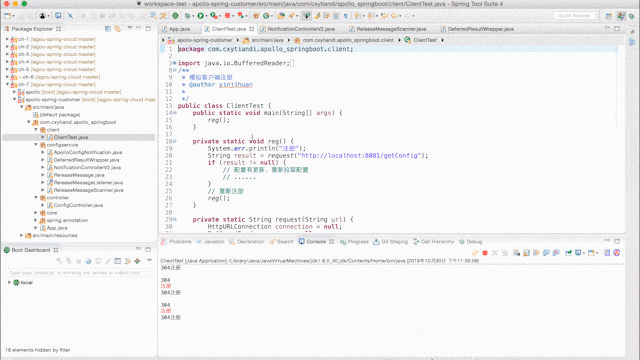
Task: Open Boot Dashboard view menu triangle
Action: click(x=149, y=260)
